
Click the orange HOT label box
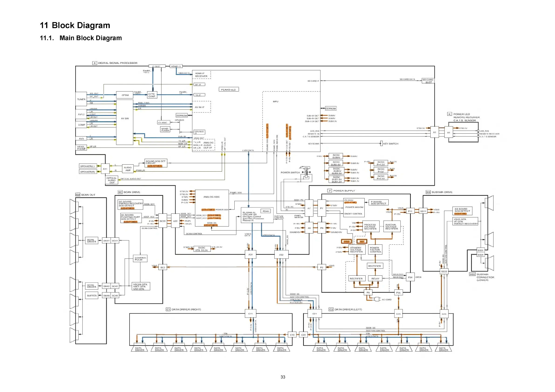point(362,241)
